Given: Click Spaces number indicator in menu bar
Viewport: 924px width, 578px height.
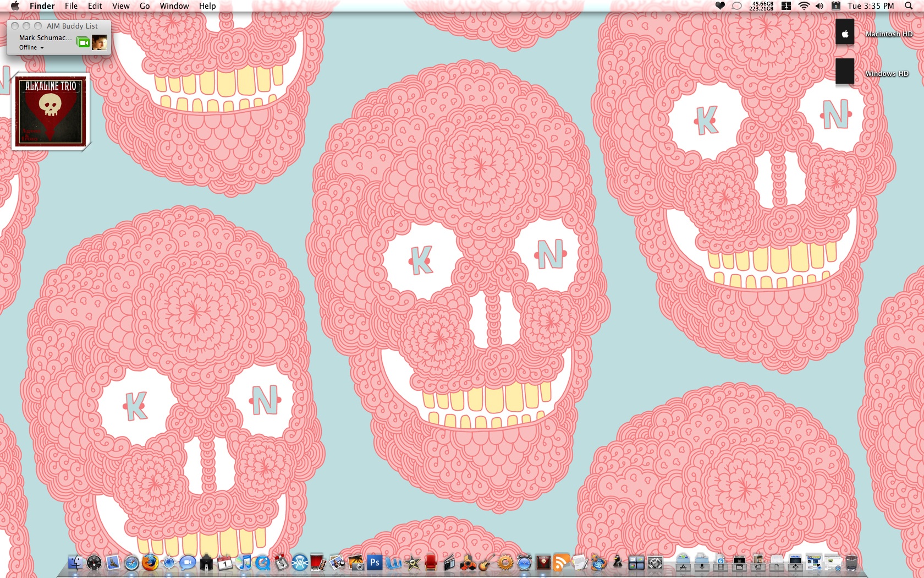Looking at the screenshot, I should 786,6.
